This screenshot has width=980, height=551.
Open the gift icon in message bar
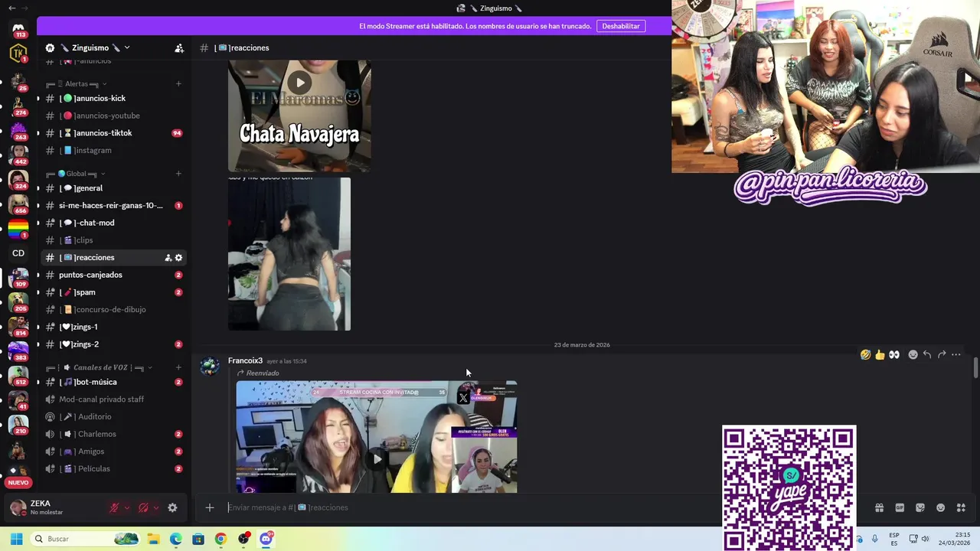879,507
